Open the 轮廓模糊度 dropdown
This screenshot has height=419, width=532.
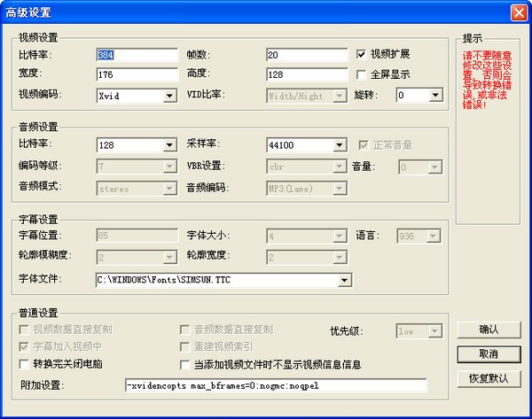169,258
